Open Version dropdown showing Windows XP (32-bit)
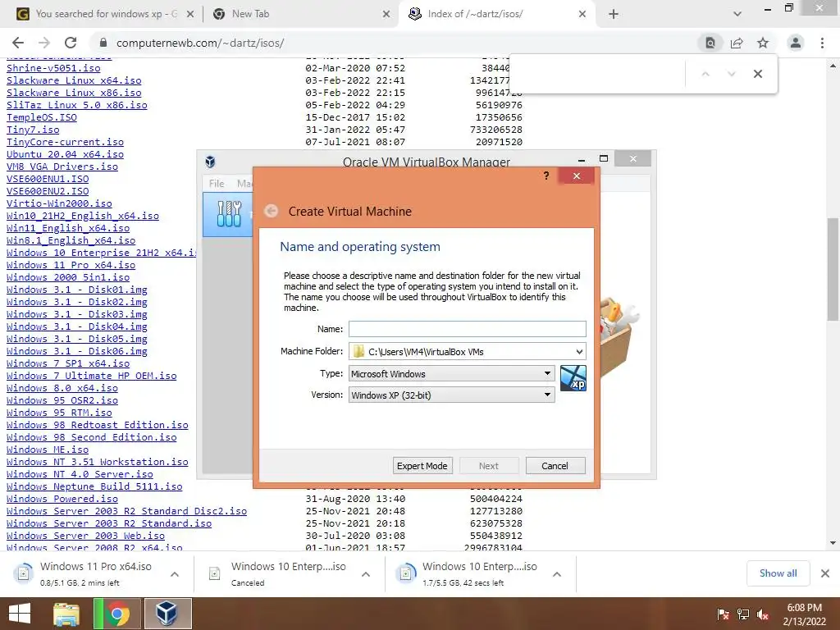840x630 pixels. pos(452,395)
